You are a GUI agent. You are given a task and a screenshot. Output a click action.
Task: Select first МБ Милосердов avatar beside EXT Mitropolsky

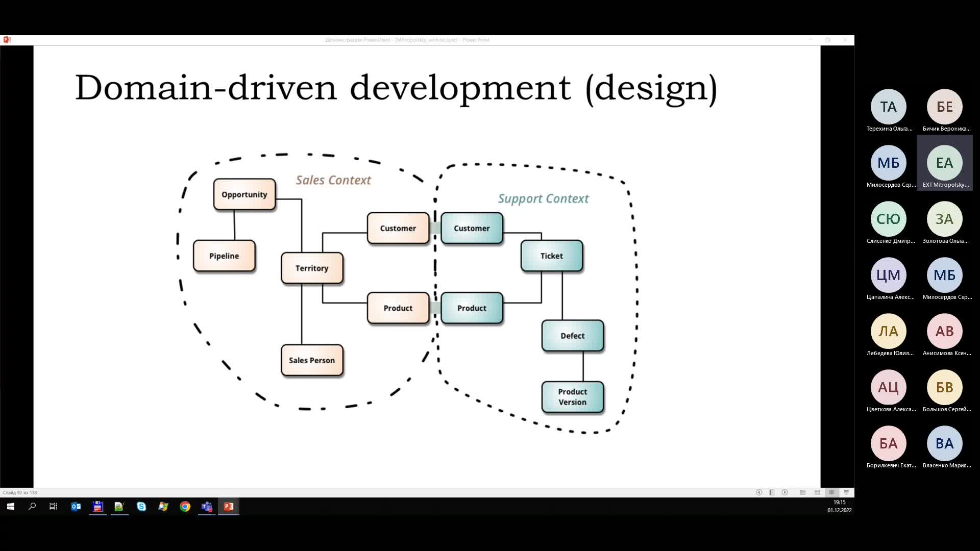click(x=889, y=163)
